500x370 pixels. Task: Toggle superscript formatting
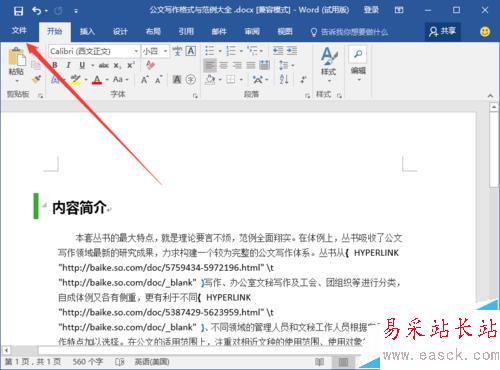[131, 65]
